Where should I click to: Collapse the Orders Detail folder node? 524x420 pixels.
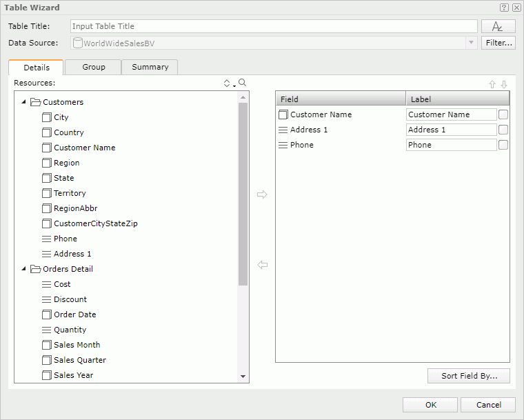(24, 269)
